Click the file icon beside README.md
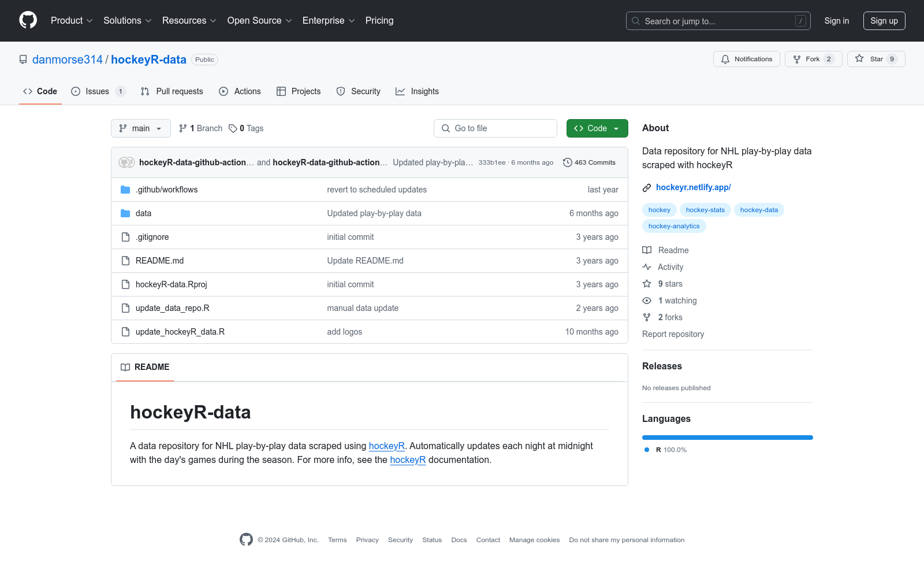 point(125,261)
